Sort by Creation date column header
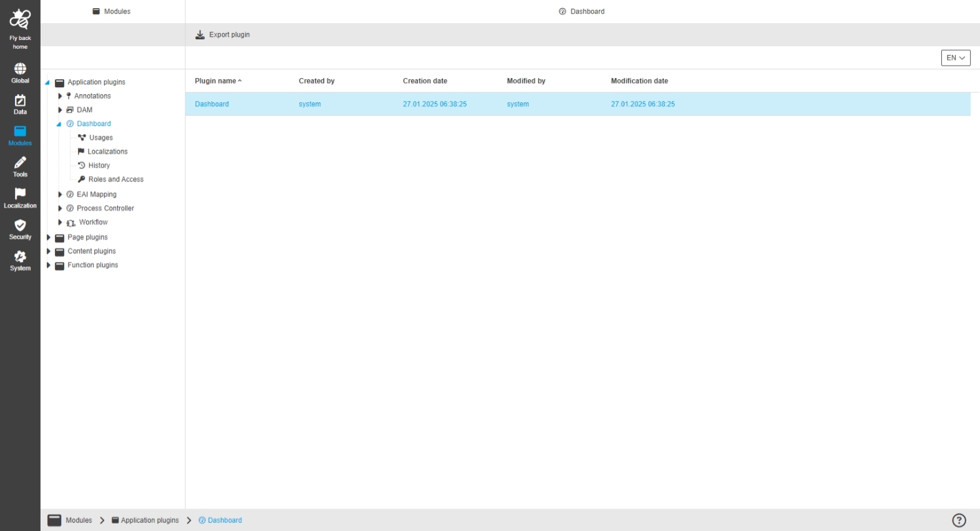Screen dimensions: 980x531 (425, 81)
